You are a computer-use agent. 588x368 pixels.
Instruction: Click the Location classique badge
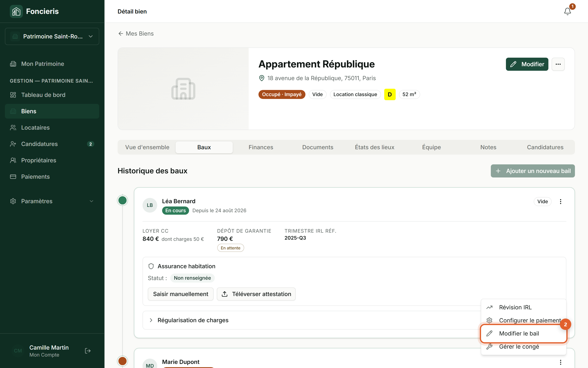pyautogui.click(x=355, y=94)
